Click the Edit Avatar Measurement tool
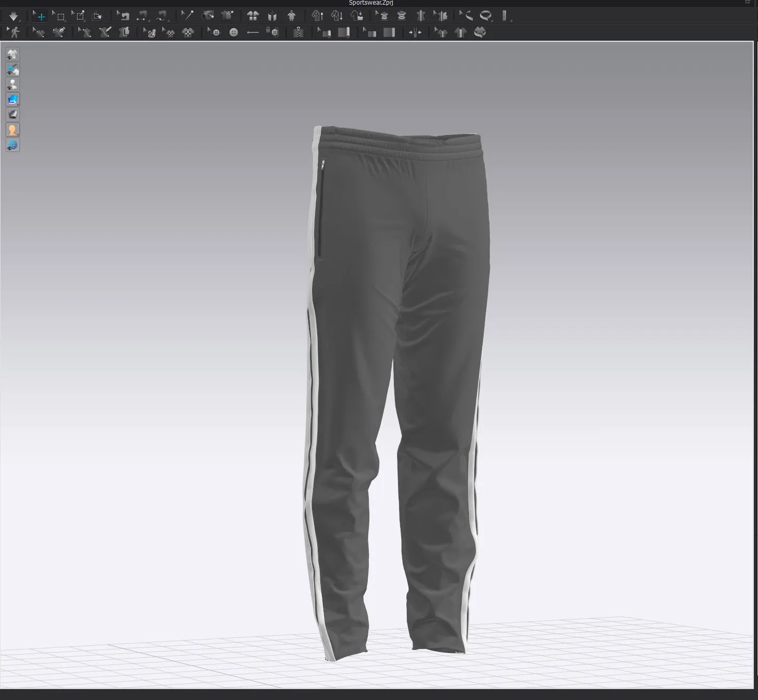 coord(441,16)
